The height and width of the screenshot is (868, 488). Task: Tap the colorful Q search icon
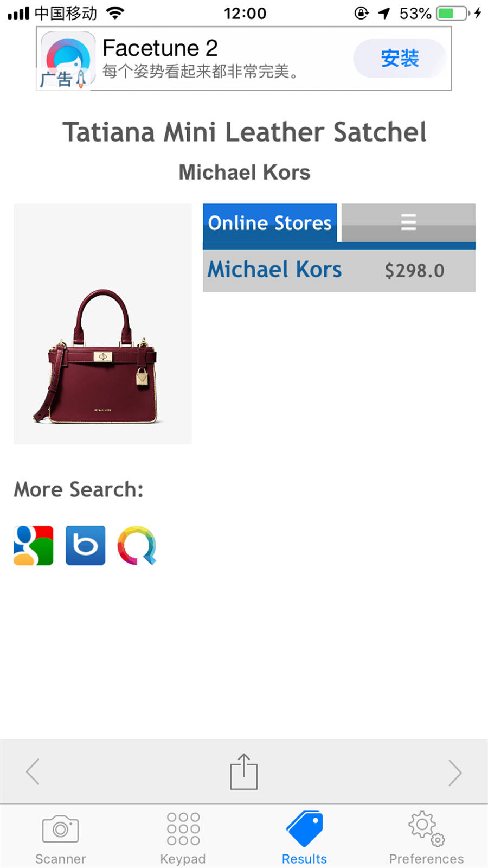pyautogui.click(x=137, y=545)
